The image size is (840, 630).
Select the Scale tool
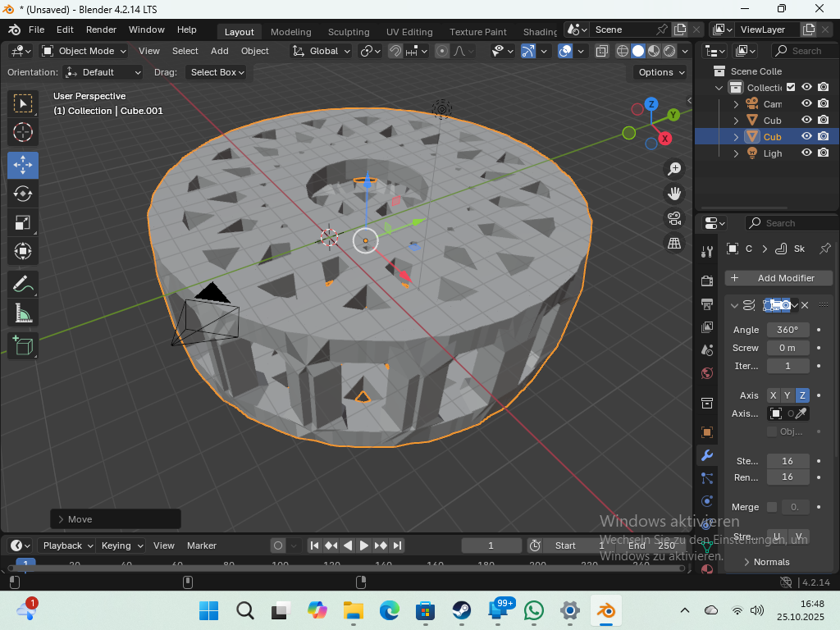pos(23,222)
